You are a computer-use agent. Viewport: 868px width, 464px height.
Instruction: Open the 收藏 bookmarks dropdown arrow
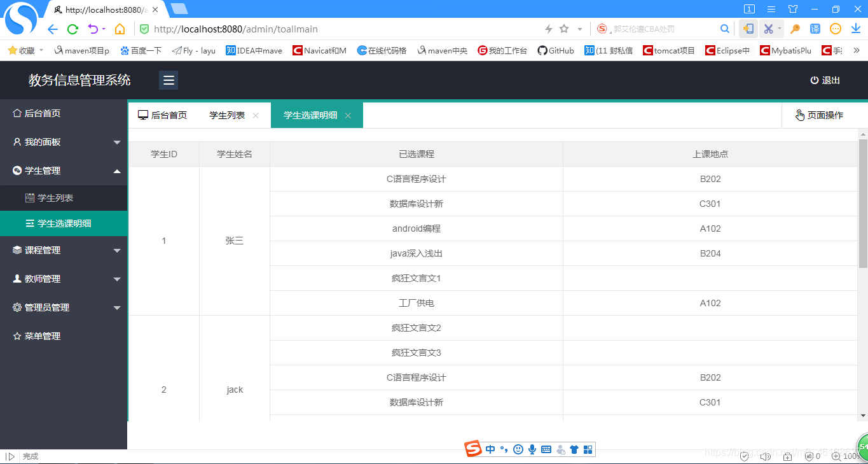click(41, 50)
